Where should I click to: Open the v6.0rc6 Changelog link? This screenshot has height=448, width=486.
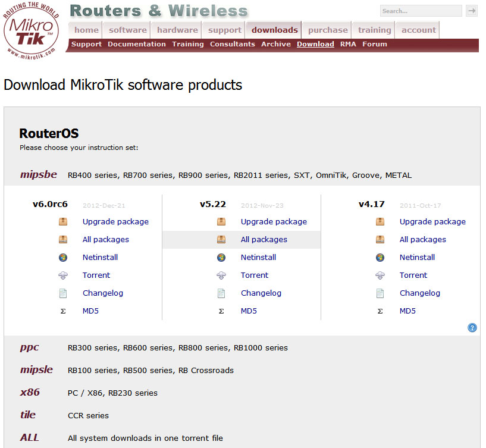(102, 293)
